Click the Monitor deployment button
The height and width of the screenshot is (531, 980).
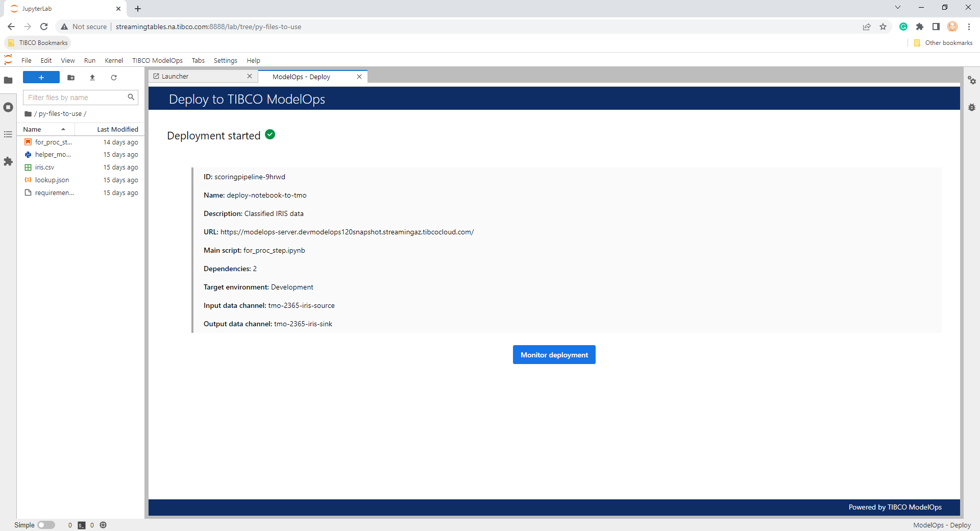click(554, 355)
